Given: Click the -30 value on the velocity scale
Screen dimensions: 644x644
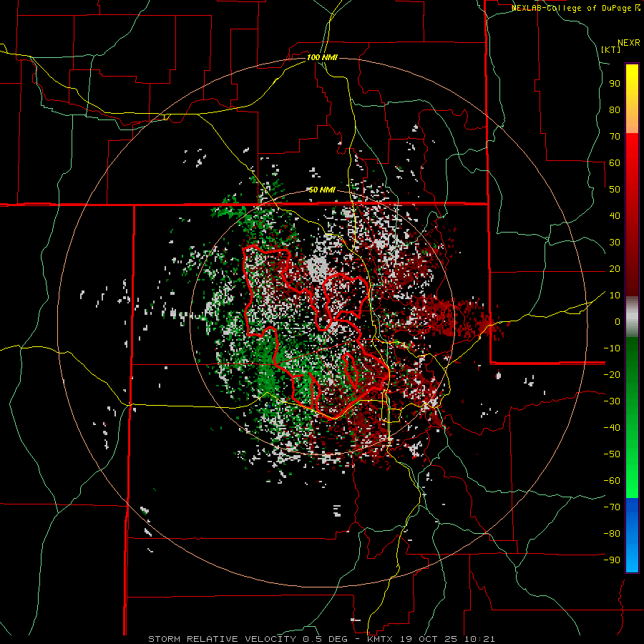Looking at the screenshot, I should [x=612, y=401].
